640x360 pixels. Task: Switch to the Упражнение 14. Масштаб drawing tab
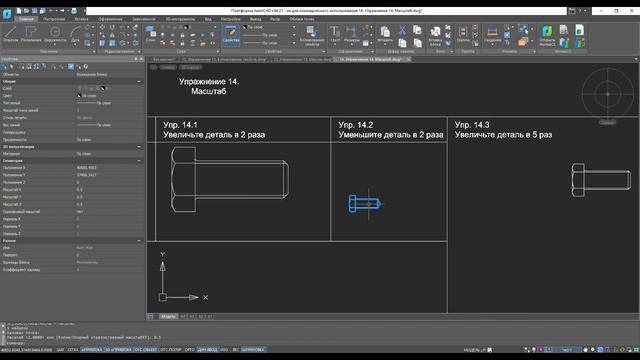click(371, 60)
